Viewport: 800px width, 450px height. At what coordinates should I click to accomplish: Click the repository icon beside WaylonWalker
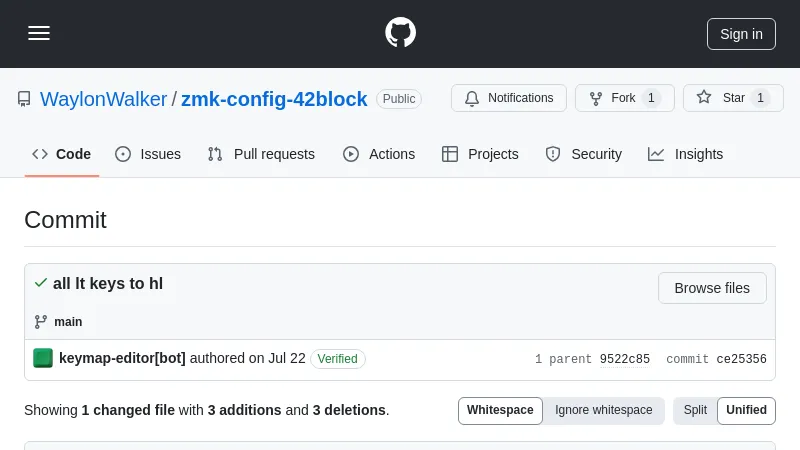[24, 99]
